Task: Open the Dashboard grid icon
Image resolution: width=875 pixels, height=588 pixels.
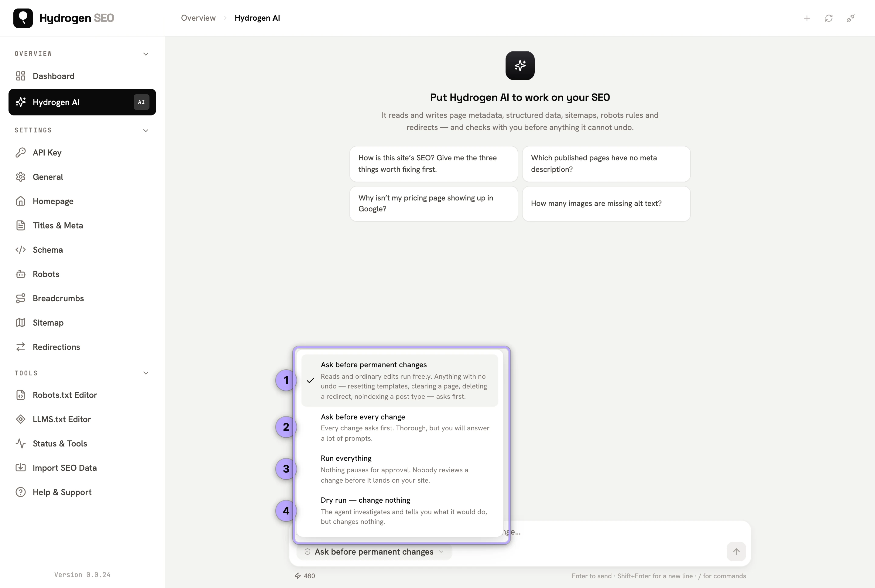Action: (x=21, y=76)
